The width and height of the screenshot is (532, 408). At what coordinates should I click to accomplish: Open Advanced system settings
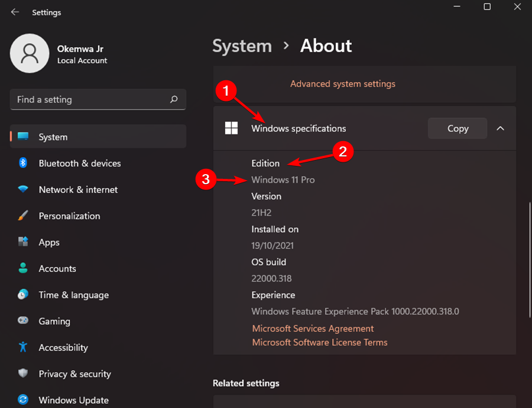[x=343, y=83]
